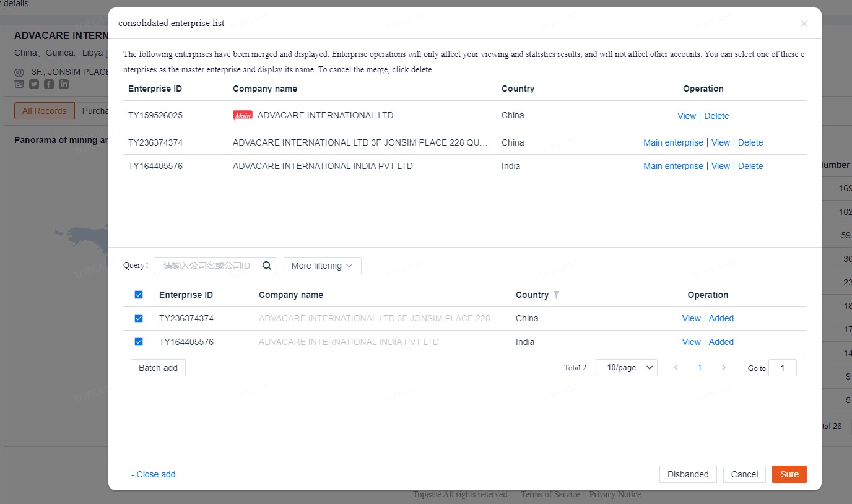
Task: Close the consolidated enterprise list dialog
Action: pos(804,24)
